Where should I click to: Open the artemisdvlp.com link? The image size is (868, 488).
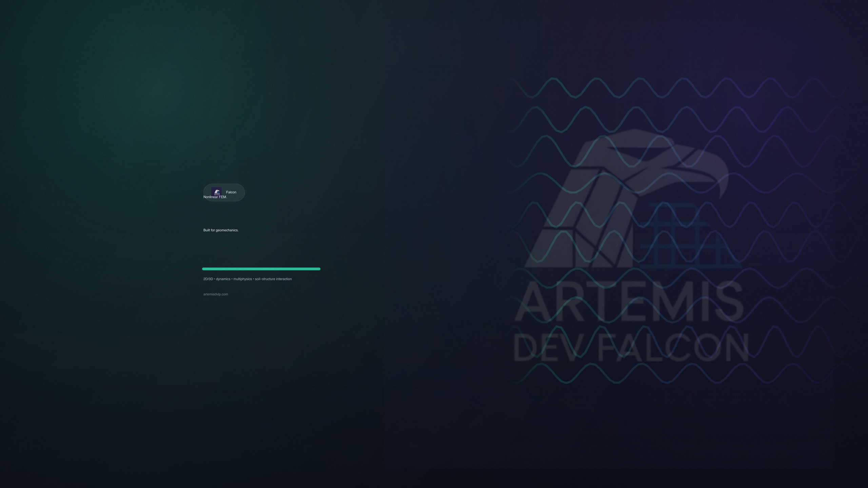click(x=216, y=294)
